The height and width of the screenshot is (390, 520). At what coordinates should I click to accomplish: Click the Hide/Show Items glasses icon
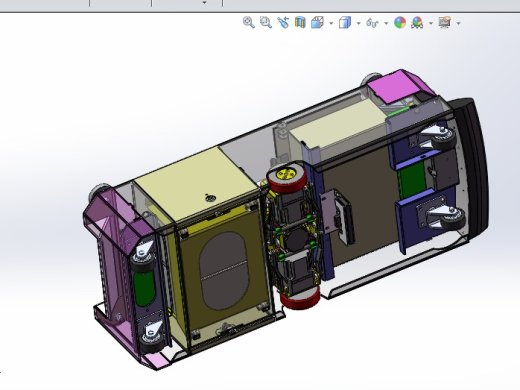(372, 23)
